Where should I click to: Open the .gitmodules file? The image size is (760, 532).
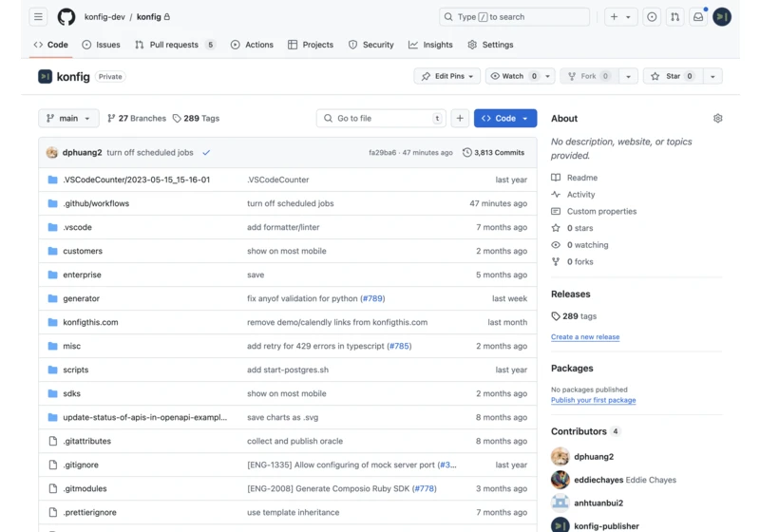coord(85,488)
